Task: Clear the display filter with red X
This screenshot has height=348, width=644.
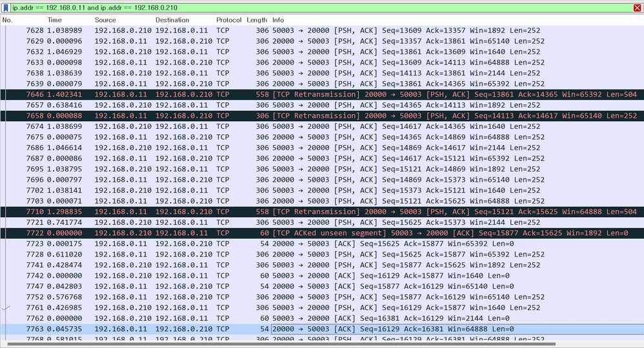Action: [638, 8]
